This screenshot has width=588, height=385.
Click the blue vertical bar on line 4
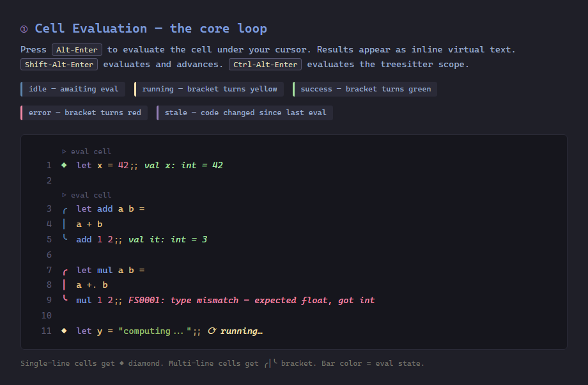tap(64, 224)
